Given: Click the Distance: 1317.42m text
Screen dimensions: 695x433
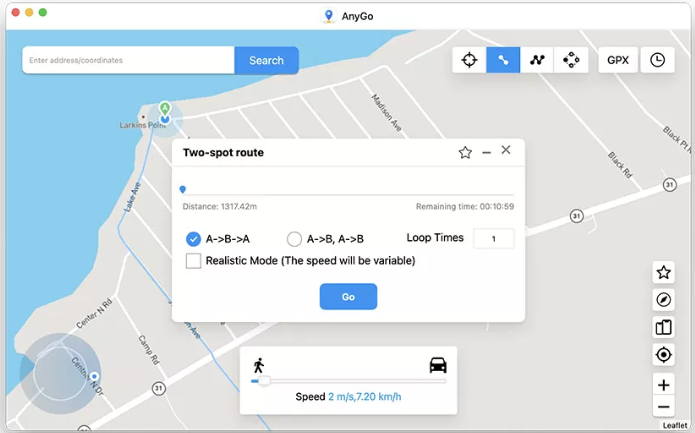Looking at the screenshot, I should tap(220, 207).
